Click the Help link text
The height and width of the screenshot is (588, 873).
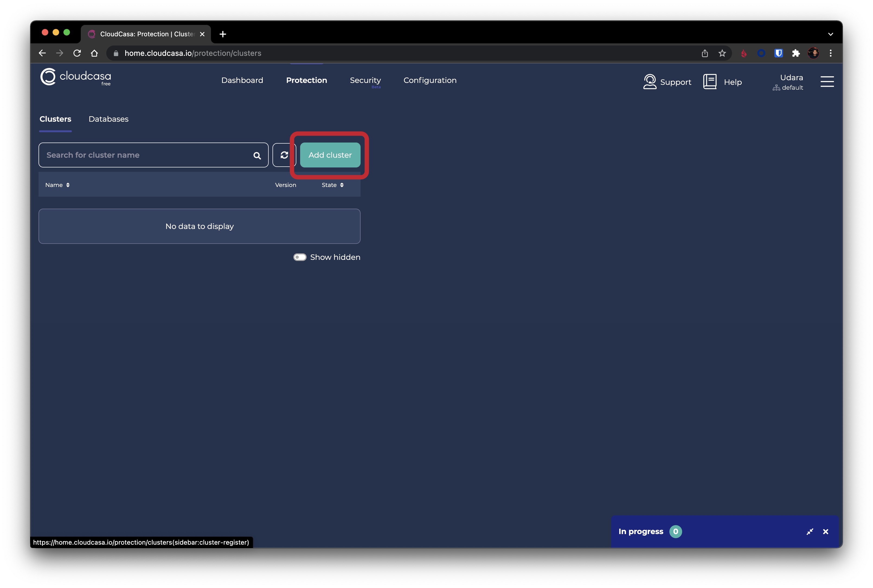click(x=733, y=82)
